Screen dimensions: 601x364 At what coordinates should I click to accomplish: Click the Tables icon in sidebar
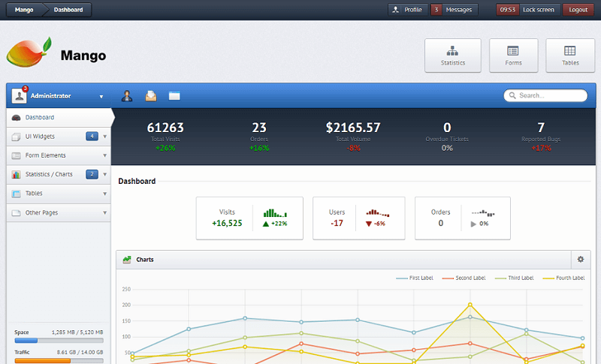click(16, 194)
